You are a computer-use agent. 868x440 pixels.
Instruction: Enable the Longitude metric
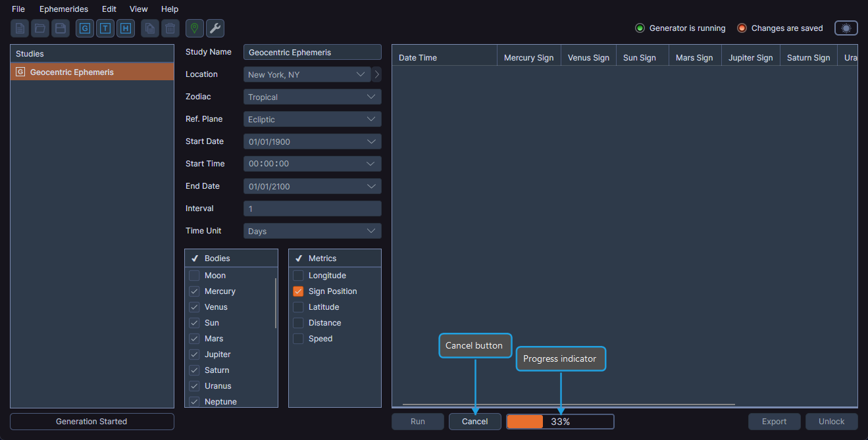[298, 275]
